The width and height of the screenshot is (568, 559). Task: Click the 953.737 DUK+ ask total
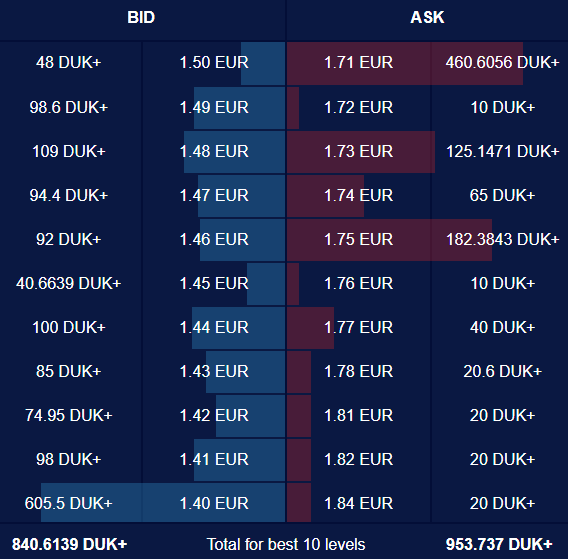[x=499, y=544]
